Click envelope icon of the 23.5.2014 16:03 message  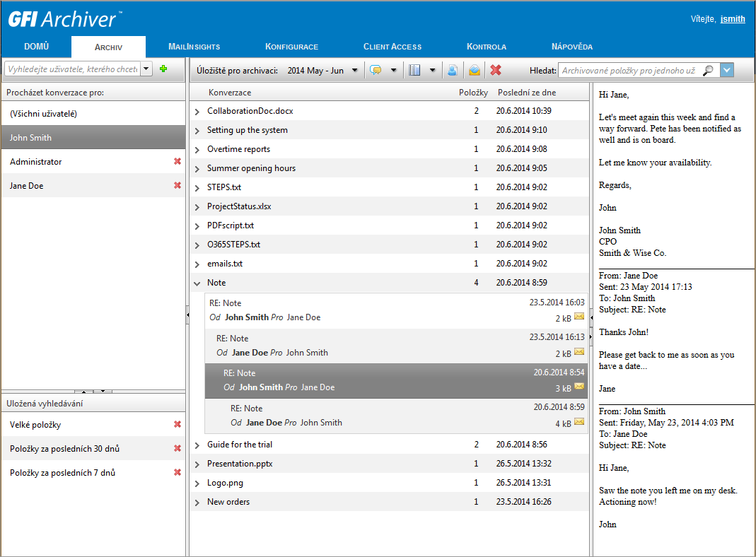[x=579, y=317]
